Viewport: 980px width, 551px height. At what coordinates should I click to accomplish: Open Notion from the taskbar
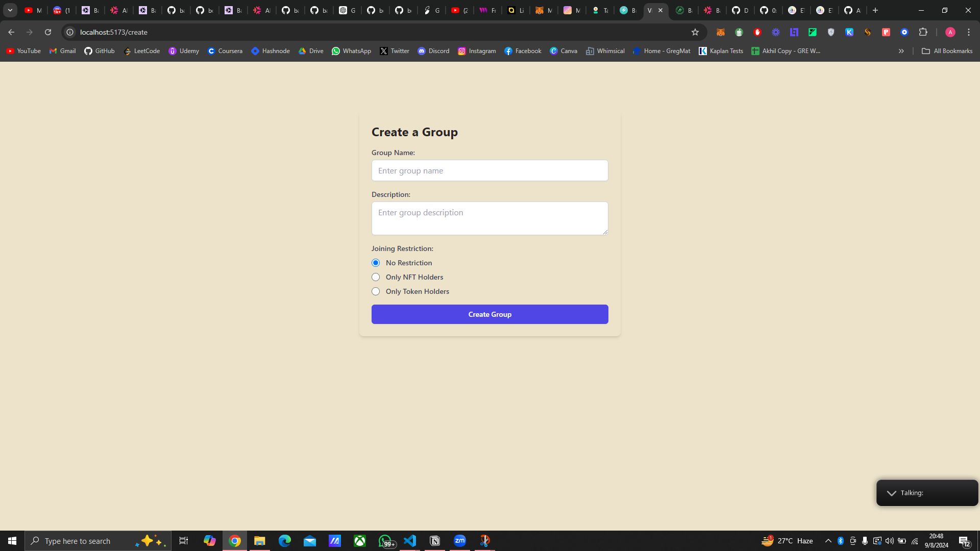point(435,541)
